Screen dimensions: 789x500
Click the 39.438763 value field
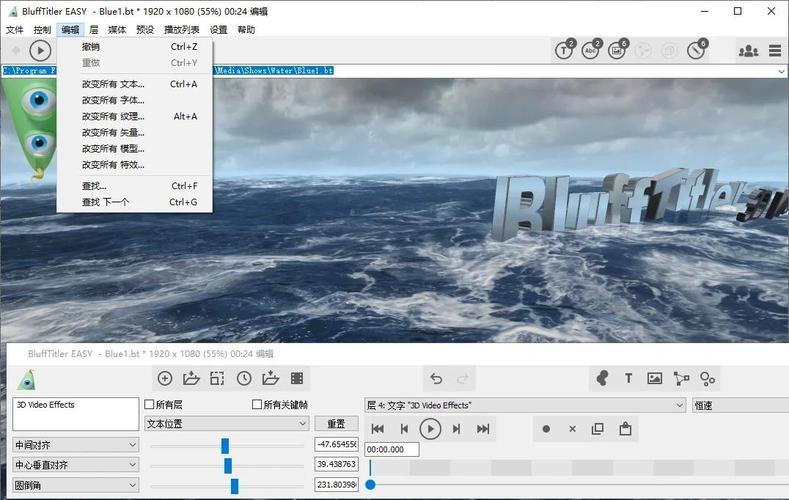337,464
